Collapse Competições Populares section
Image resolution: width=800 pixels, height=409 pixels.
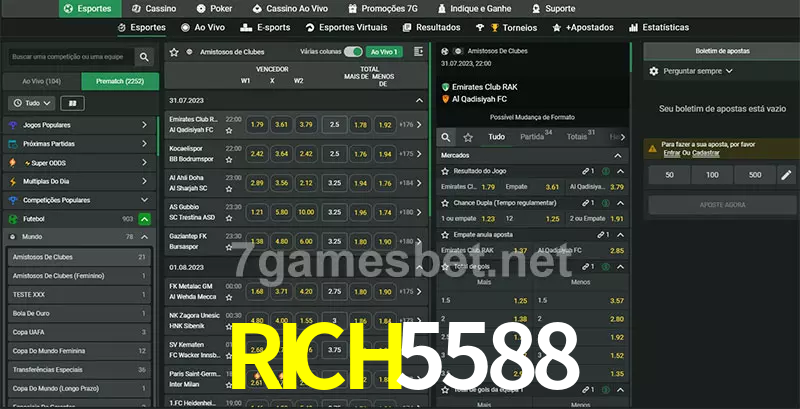click(x=144, y=200)
